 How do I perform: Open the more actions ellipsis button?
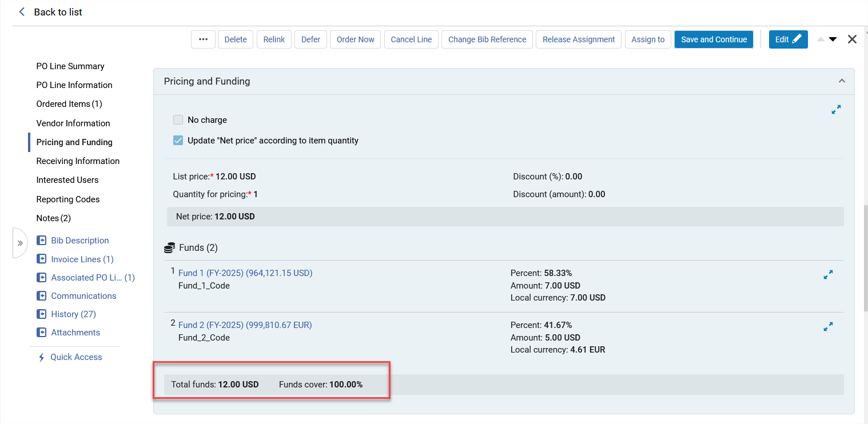coord(203,39)
